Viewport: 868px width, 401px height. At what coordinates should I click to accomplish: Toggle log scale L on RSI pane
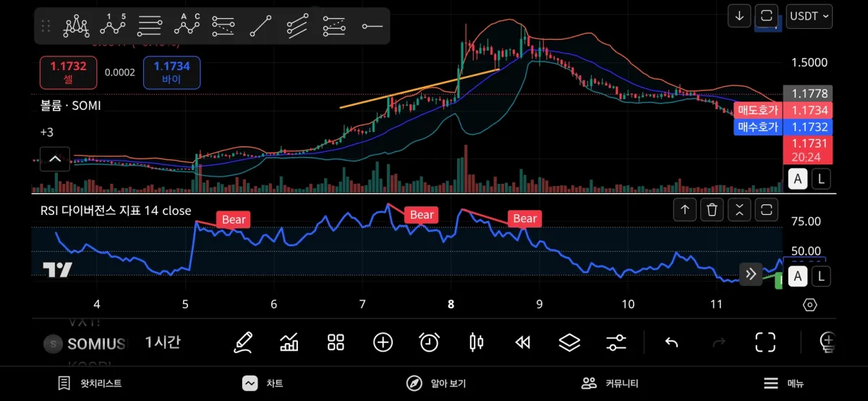click(821, 276)
